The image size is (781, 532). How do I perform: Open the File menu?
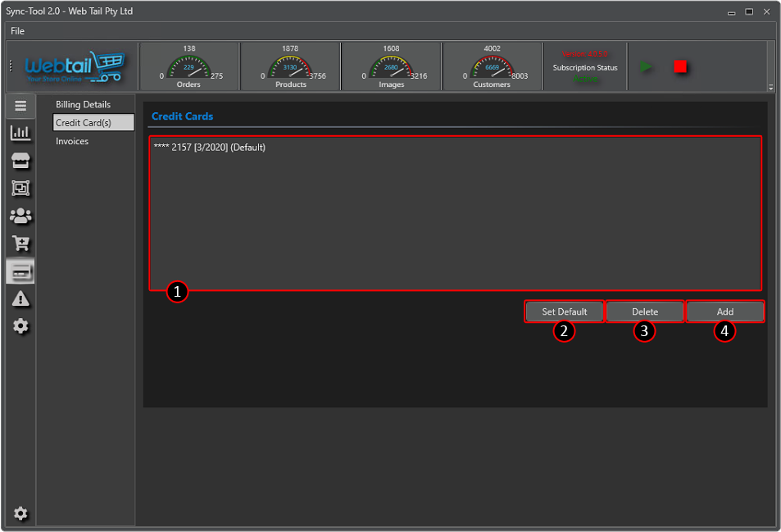click(x=18, y=31)
